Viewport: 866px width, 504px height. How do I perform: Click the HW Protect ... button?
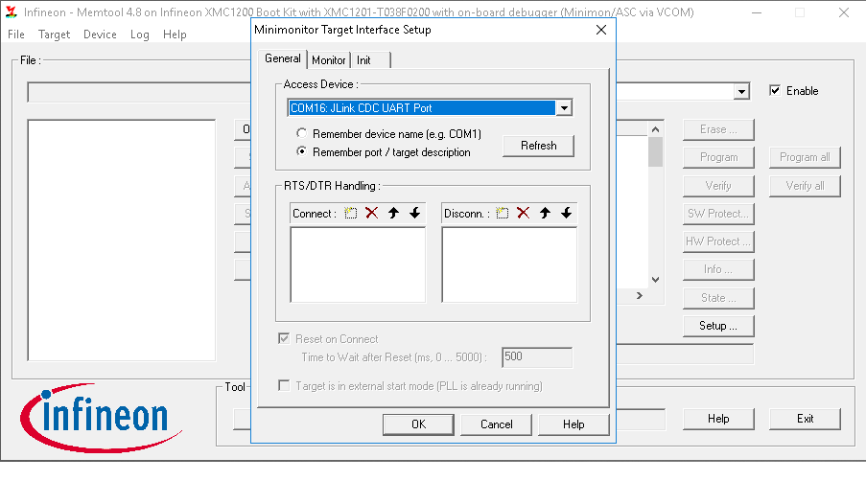coord(718,241)
